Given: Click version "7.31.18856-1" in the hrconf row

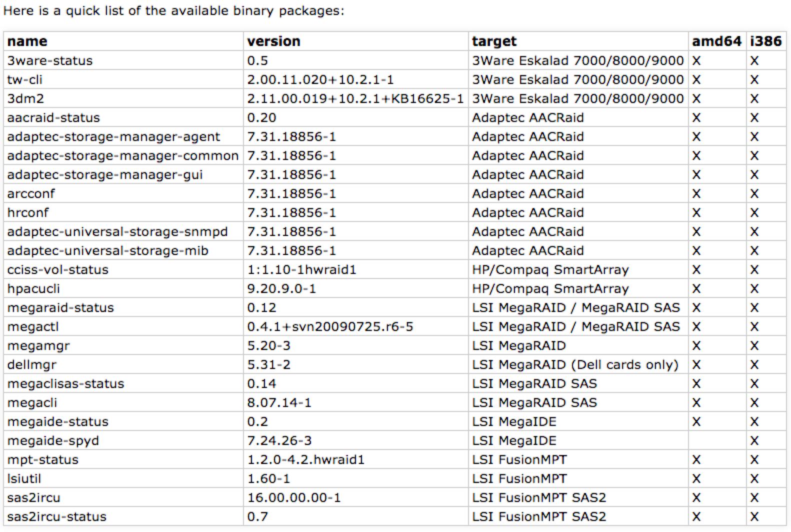Looking at the screenshot, I should [291, 212].
